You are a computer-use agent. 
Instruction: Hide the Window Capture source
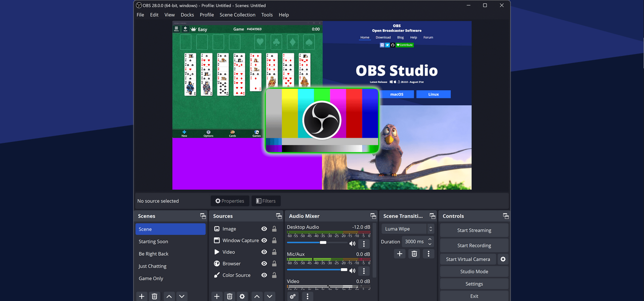(x=264, y=240)
